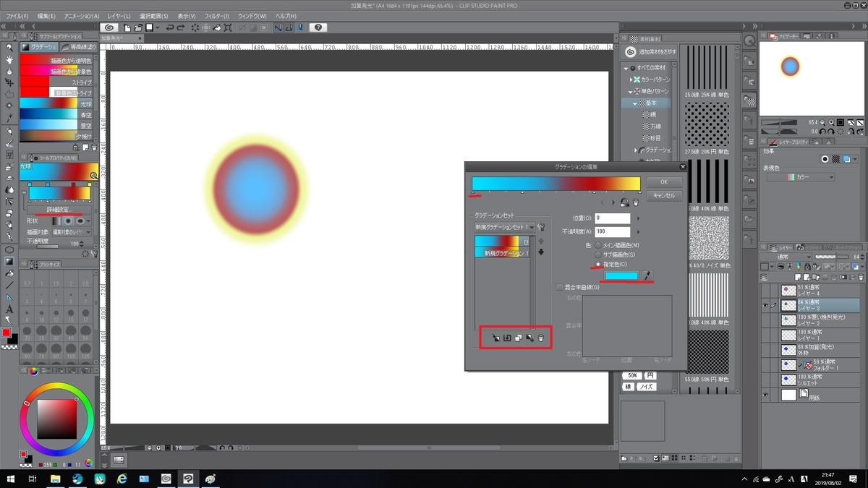Expand position (位置) slider arrow
868x488 pixels.
(638, 218)
